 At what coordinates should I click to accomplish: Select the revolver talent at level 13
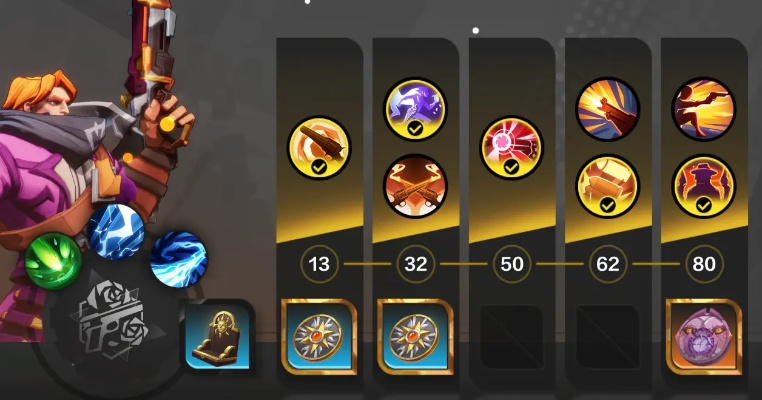[x=319, y=147]
